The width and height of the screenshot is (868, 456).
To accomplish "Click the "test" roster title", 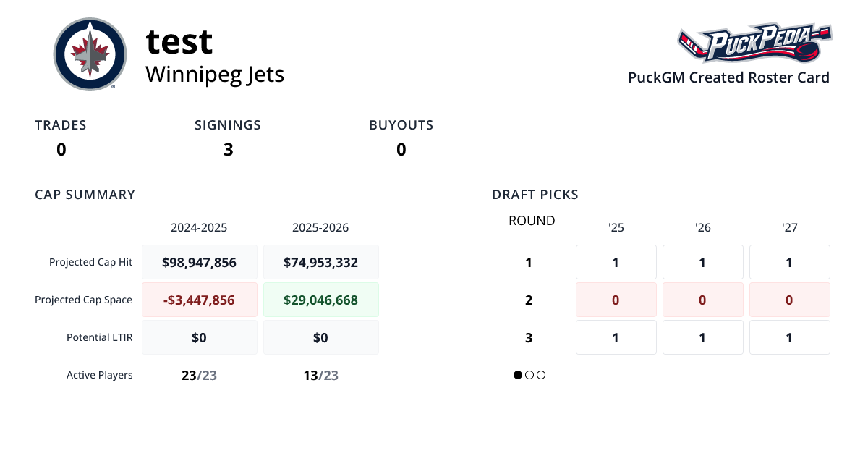I will (179, 41).
